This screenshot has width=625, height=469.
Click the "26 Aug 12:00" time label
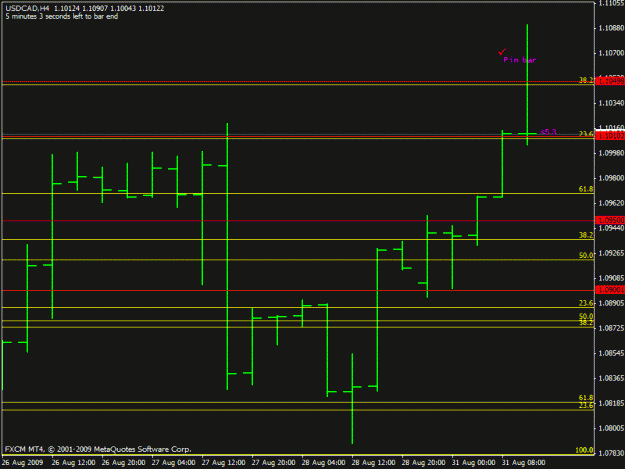click(73, 463)
